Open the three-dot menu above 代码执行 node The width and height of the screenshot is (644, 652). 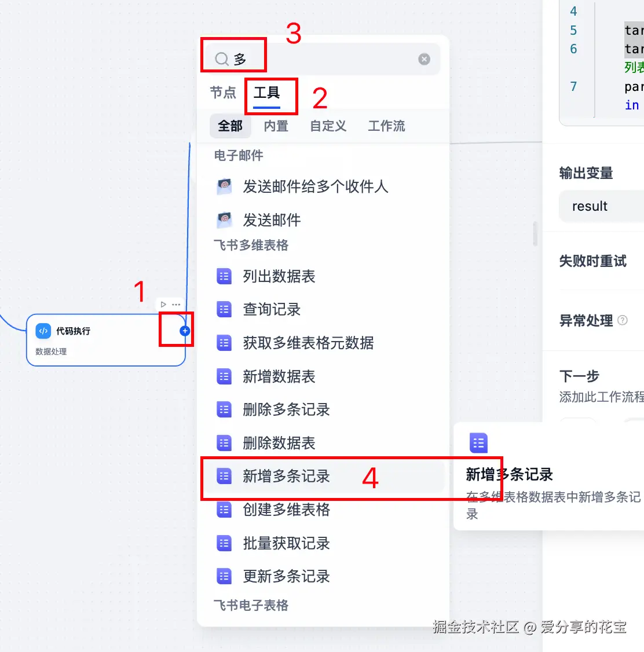176,305
